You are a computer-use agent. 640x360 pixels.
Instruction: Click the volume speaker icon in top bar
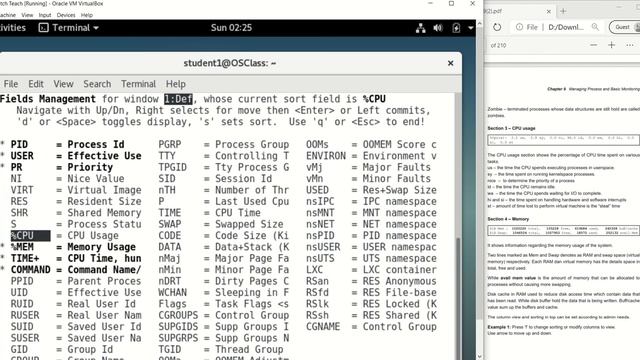(x=438, y=28)
